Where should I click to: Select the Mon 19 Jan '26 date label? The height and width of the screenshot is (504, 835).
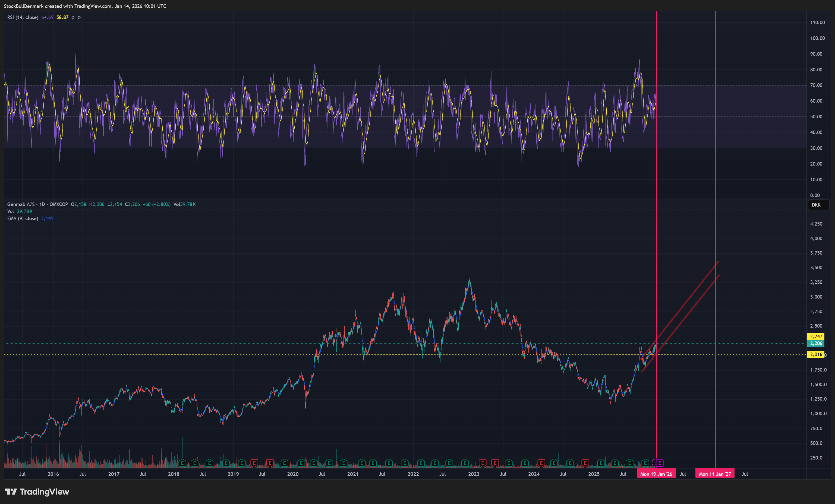tap(656, 474)
